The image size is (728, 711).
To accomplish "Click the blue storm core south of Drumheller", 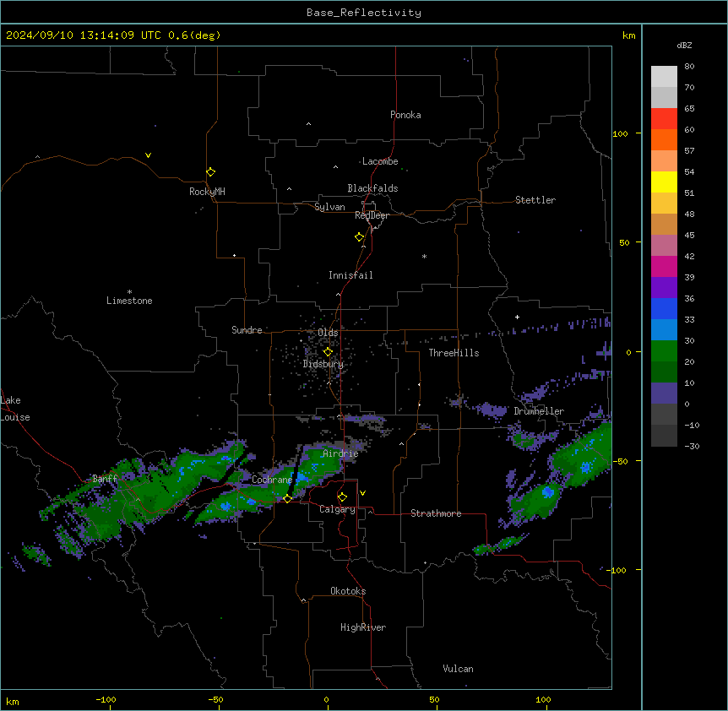I will point(548,491).
